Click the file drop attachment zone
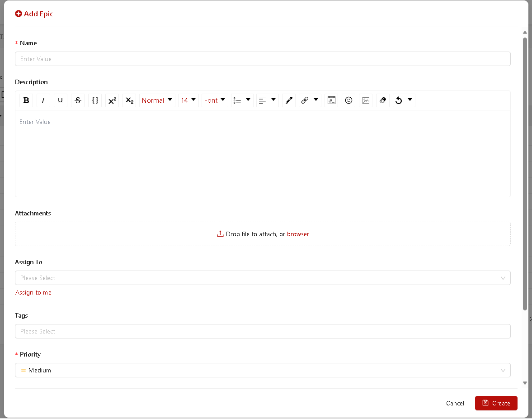This screenshot has width=532, height=419. pyautogui.click(x=263, y=234)
